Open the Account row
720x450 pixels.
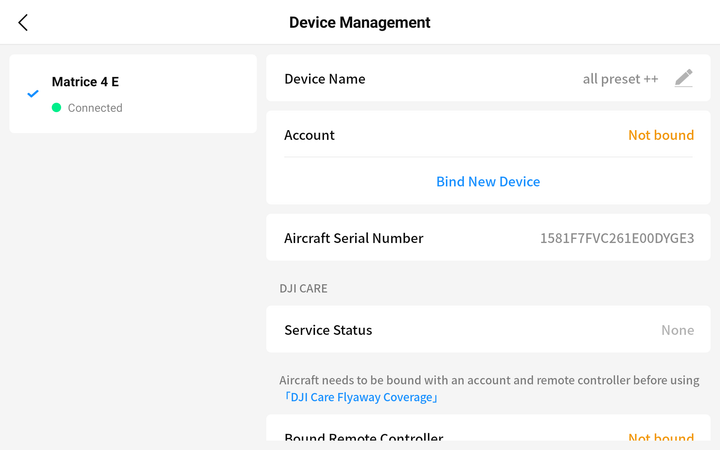[488, 135]
